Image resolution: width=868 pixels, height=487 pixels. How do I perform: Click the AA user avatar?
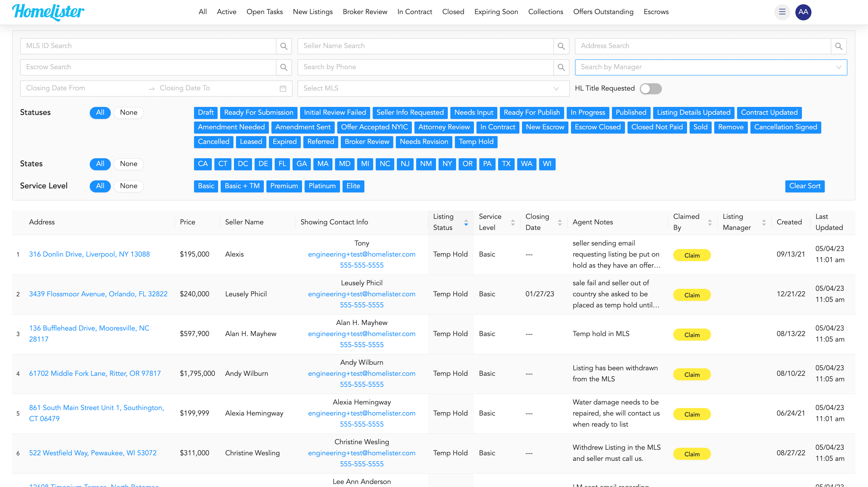coord(803,12)
